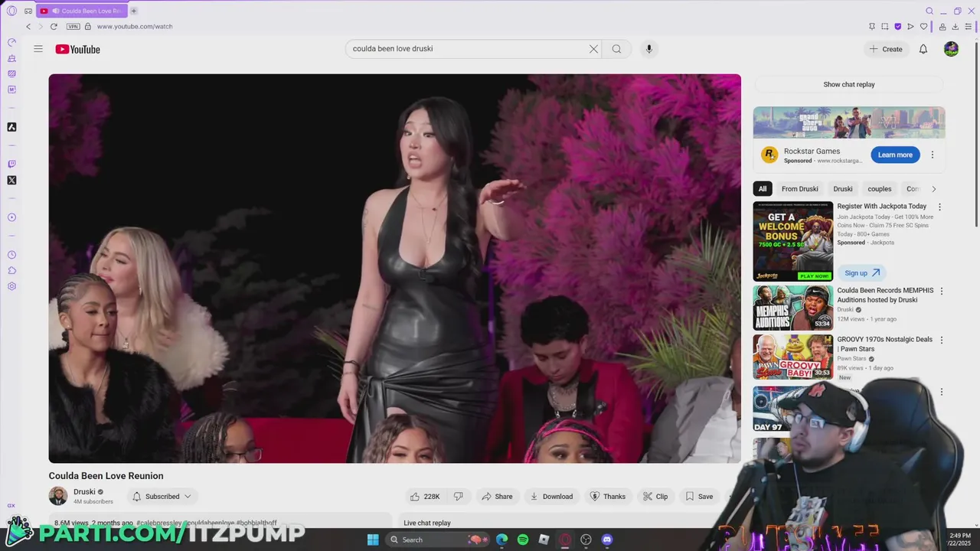
Task: Click the Create button
Action: point(886,49)
